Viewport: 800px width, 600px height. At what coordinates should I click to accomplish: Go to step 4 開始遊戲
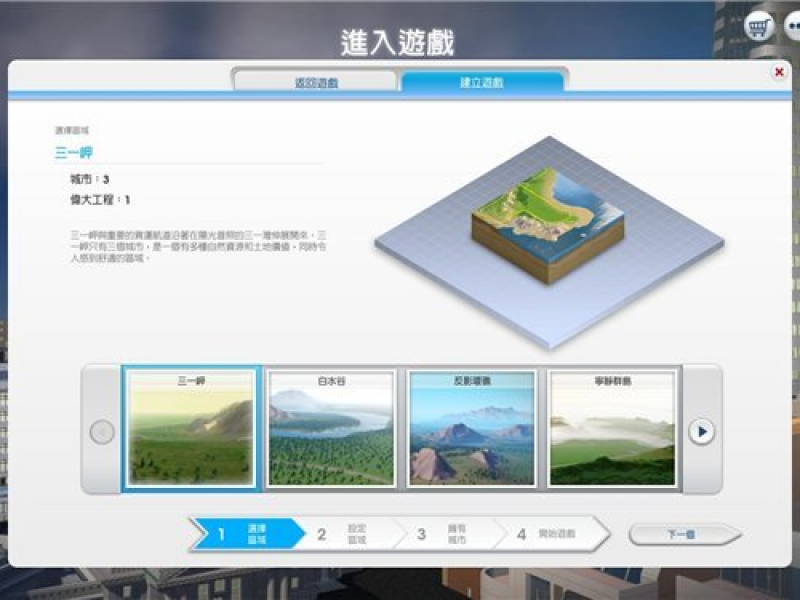tap(554, 534)
